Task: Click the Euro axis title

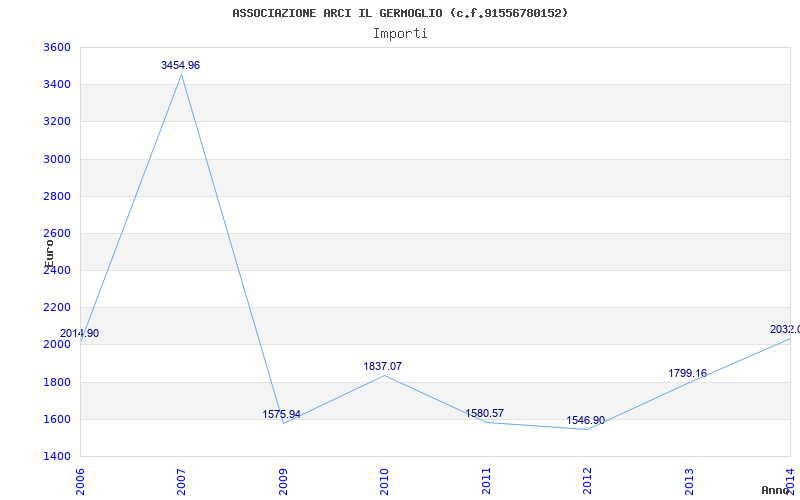Action: tap(48, 253)
